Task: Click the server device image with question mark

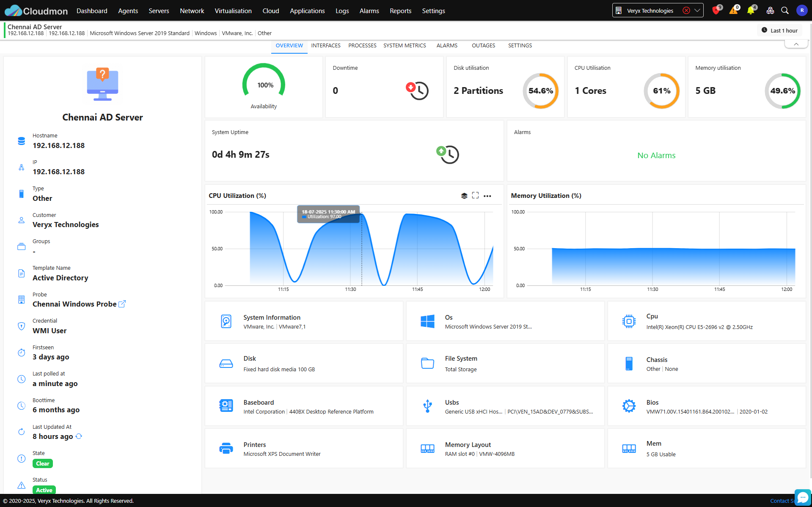Action: click(102, 85)
